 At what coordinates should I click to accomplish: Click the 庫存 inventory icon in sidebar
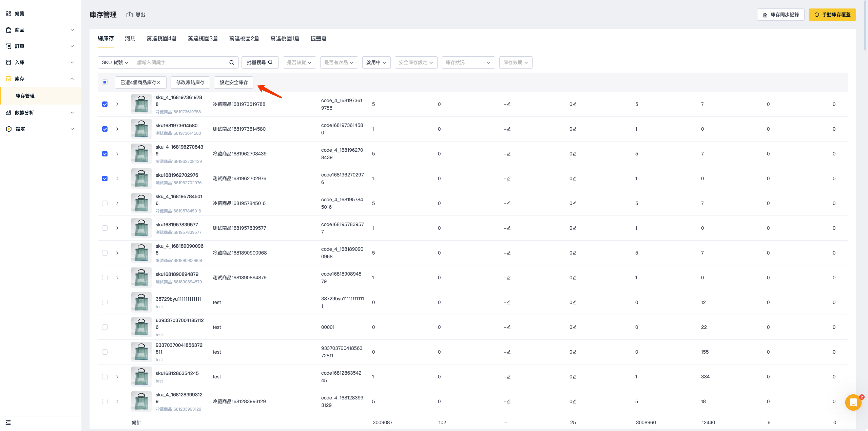[x=8, y=79]
